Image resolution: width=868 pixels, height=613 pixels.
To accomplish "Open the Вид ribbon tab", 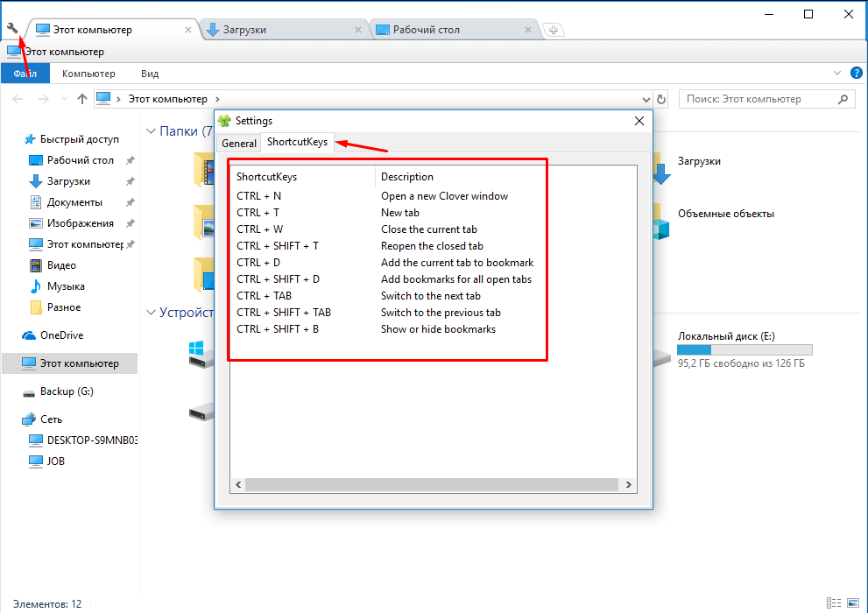I will point(150,74).
